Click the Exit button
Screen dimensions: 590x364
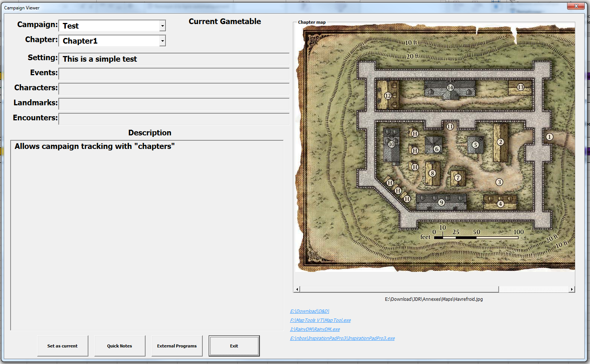(x=234, y=346)
